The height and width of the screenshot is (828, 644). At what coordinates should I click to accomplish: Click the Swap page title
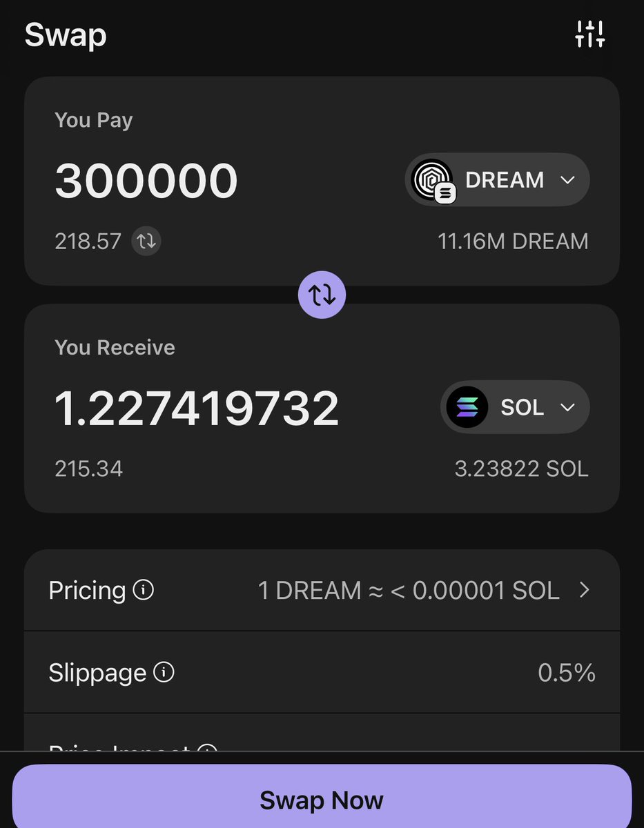(x=66, y=34)
